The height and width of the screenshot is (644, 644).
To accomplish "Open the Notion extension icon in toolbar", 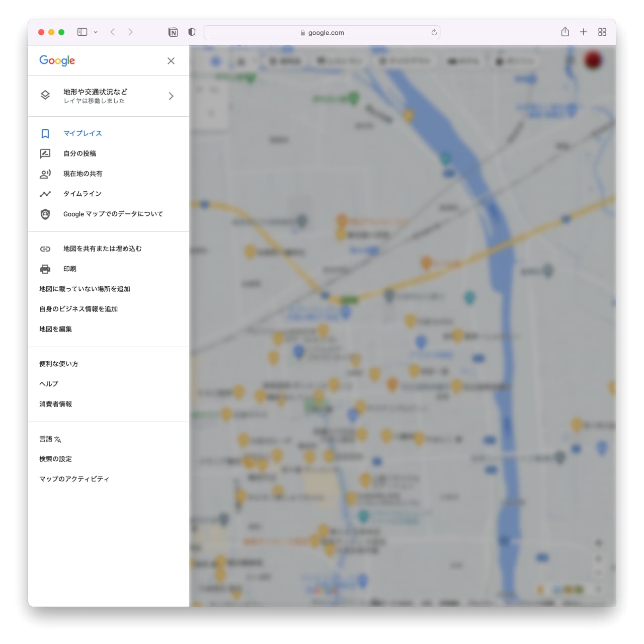I will coord(173,32).
